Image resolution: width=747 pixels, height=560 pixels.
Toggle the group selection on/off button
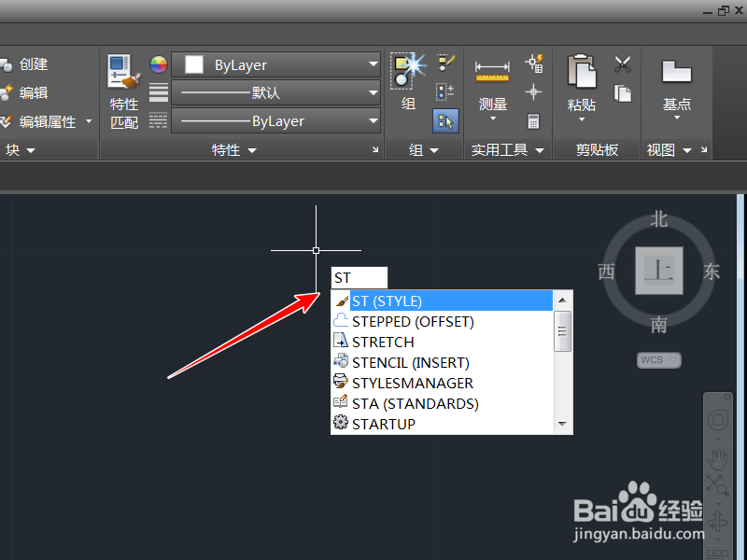point(445,121)
